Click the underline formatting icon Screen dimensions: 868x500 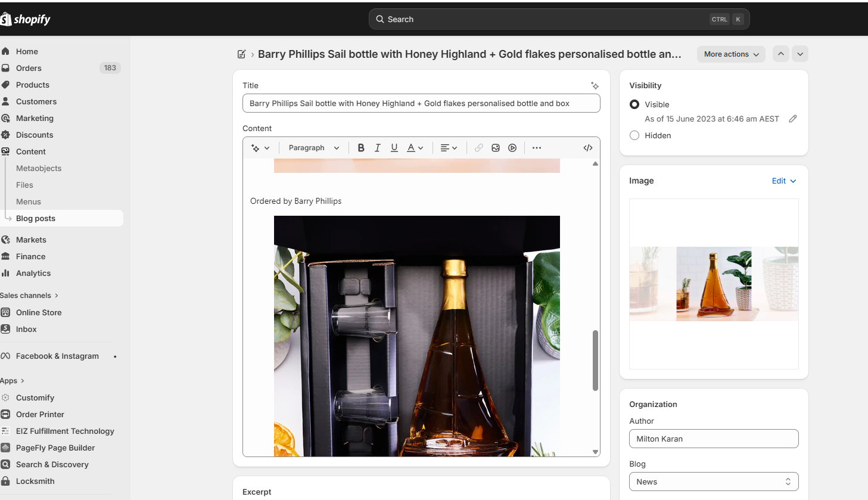point(394,148)
